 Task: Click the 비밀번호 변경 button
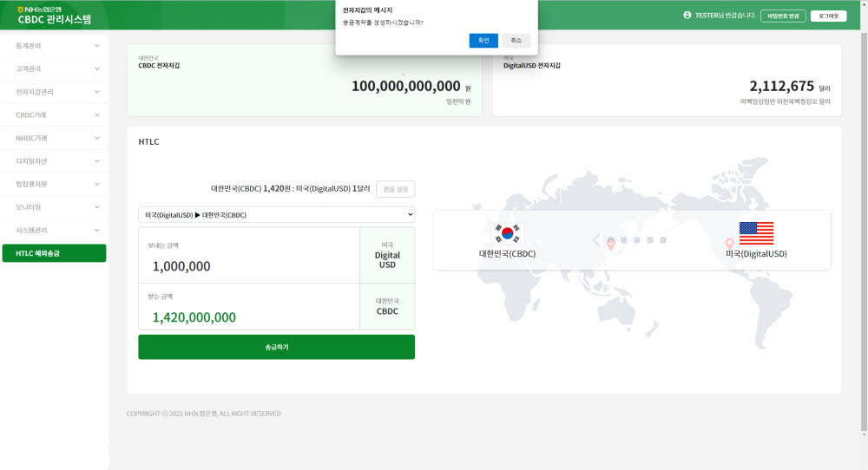pos(782,16)
